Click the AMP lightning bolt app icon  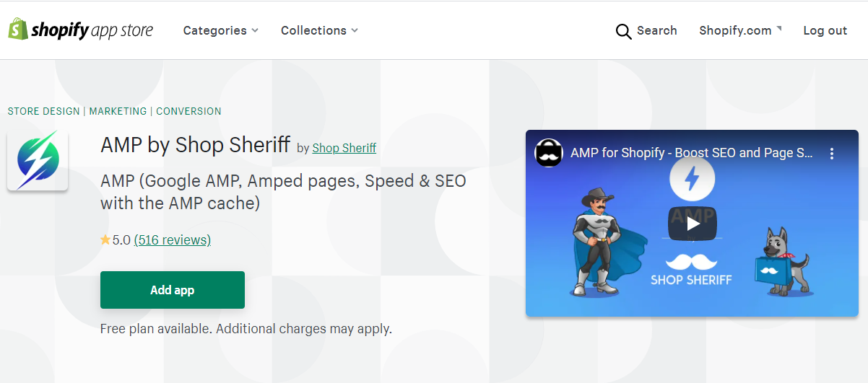pos(38,161)
